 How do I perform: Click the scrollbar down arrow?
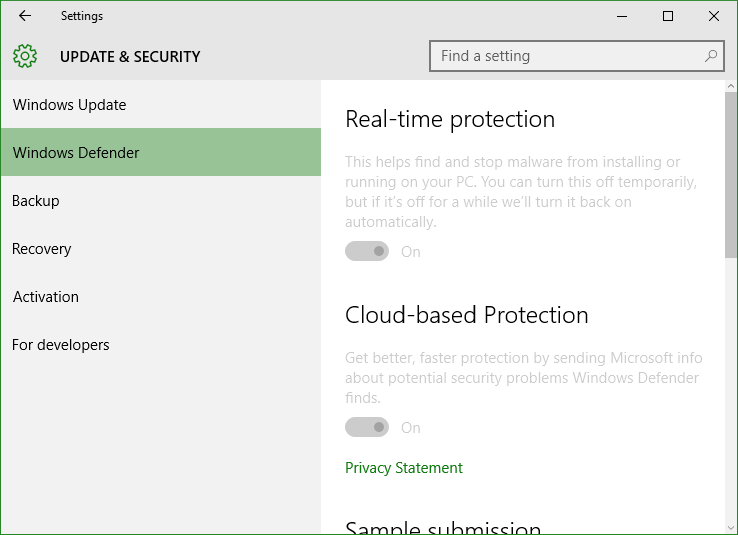(x=731, y=528)
